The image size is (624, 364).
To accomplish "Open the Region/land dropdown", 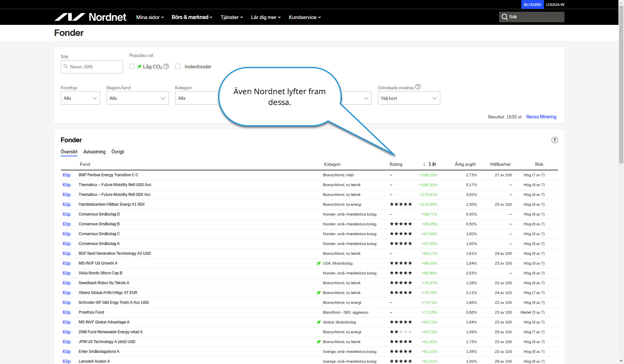I will tap(138, 98).
